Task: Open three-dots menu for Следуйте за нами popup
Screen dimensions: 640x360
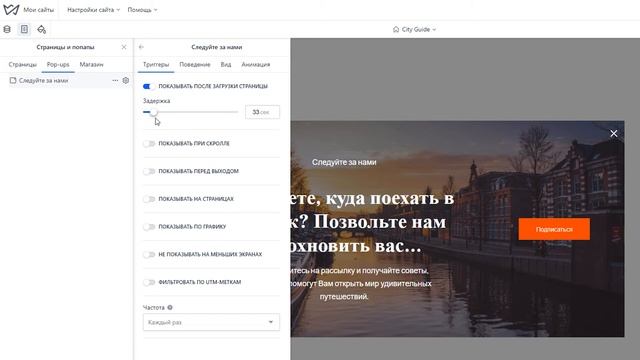Action: [115, 80]
